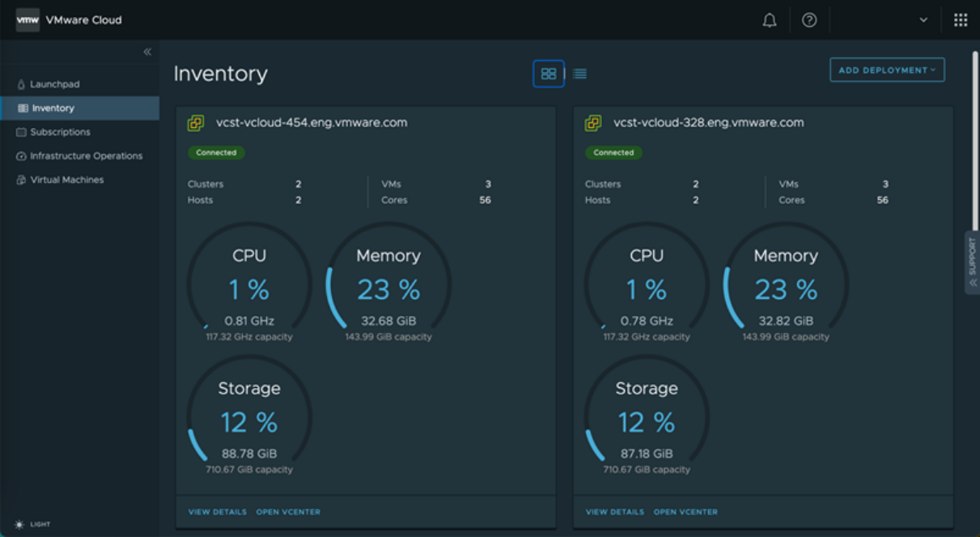Image resolution: width=980 pixels, height=537 pixels.
Task: Switch to card grid view
Action: click(x=548, y=74)
